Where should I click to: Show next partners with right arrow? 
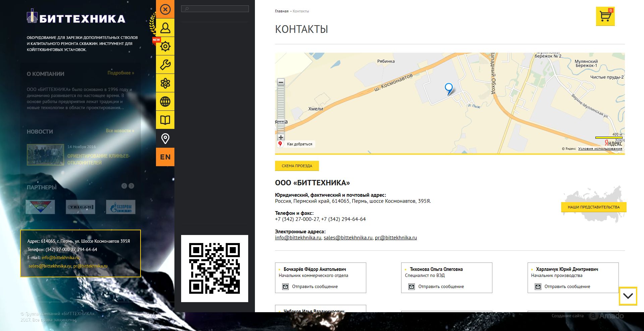[131, 186]
